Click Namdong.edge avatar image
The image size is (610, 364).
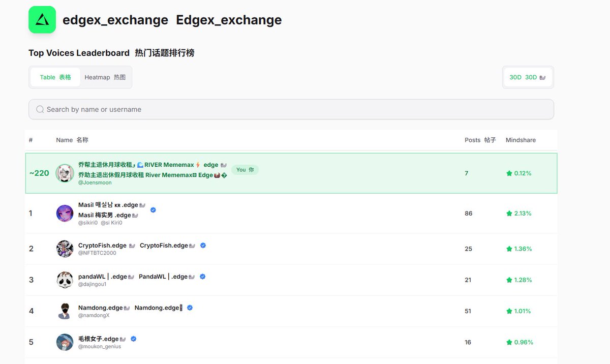pos(65,311)
